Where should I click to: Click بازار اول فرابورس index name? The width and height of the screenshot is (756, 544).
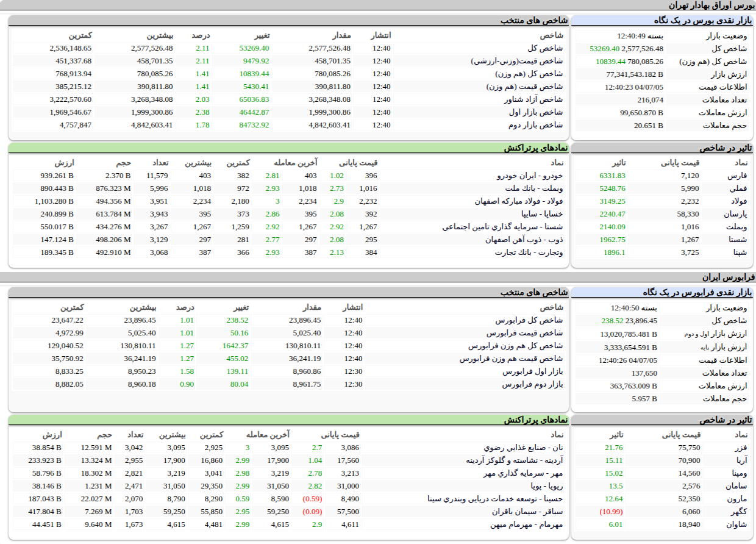coord(533,371)
